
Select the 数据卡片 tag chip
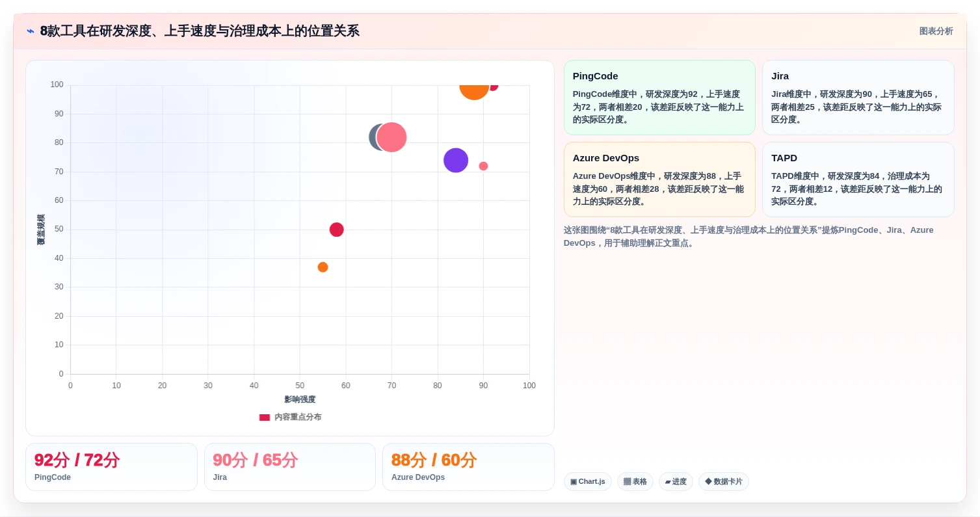click(x=724, y=482)
